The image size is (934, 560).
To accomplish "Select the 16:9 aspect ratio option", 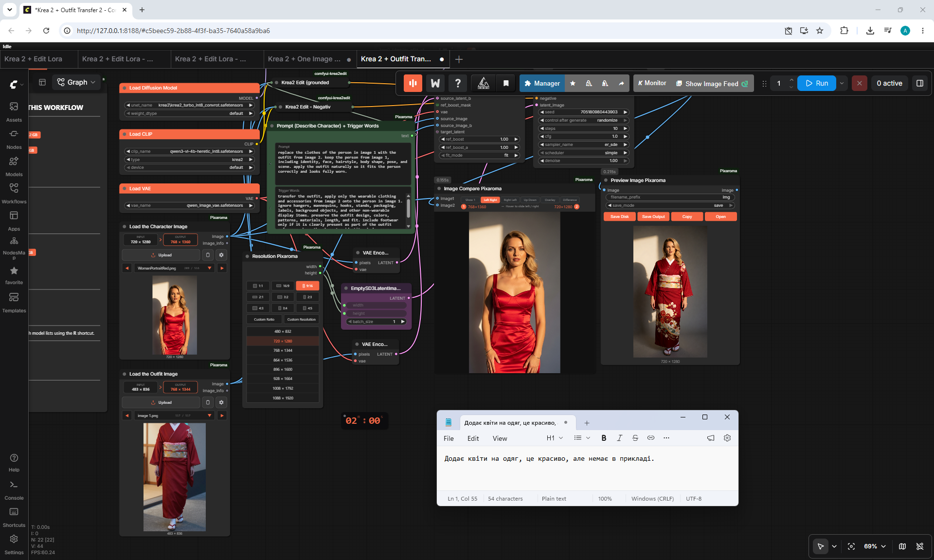I will pyautogui.click(x=283, y=286).
